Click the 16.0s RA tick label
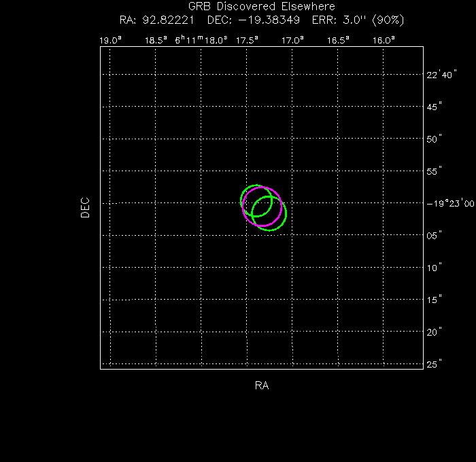 tap(384, 40)
